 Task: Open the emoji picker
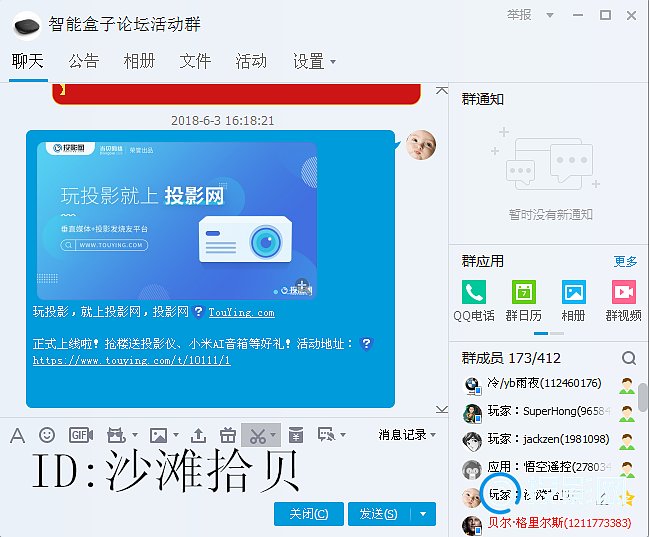pos(47,435)
